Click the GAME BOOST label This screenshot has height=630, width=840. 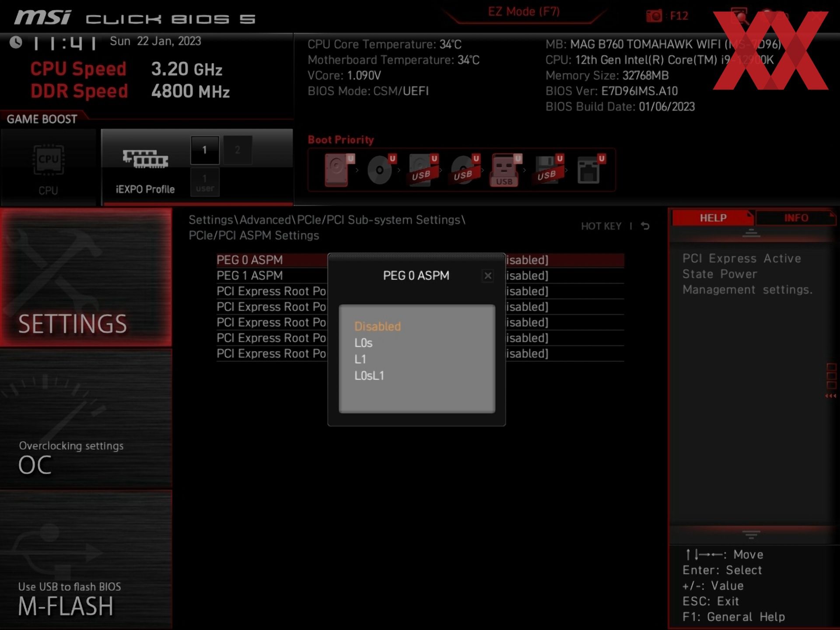[x=42, y=119]
